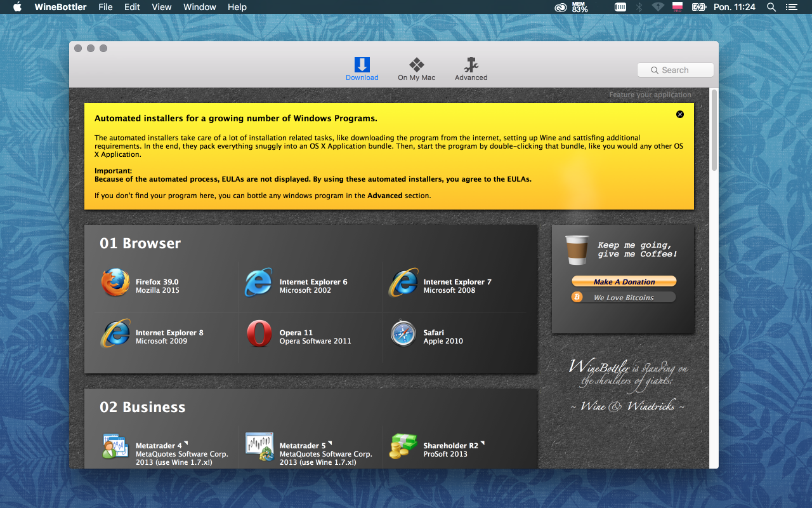Screen dimensions: 812x508
Task: Open the battery status menu
Action: click(699, 7)
